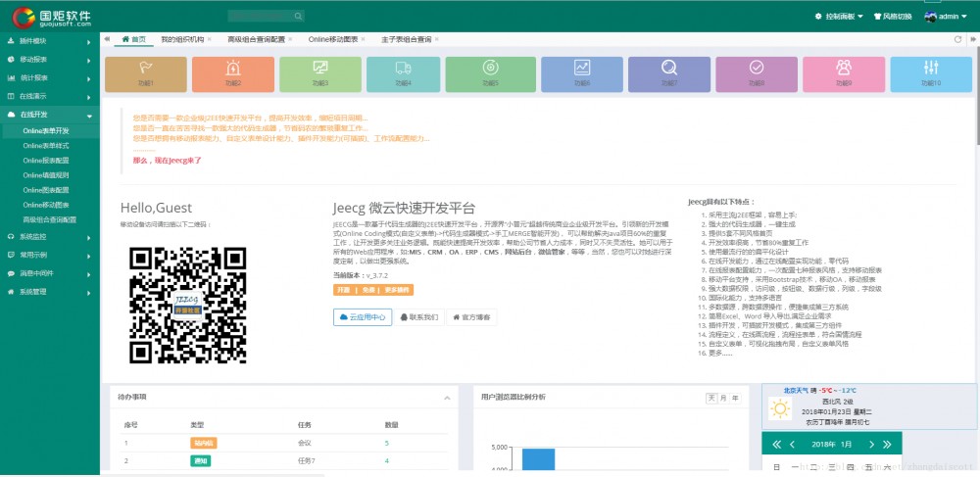
Task: Go to next year in calendar
Action: 887,445
